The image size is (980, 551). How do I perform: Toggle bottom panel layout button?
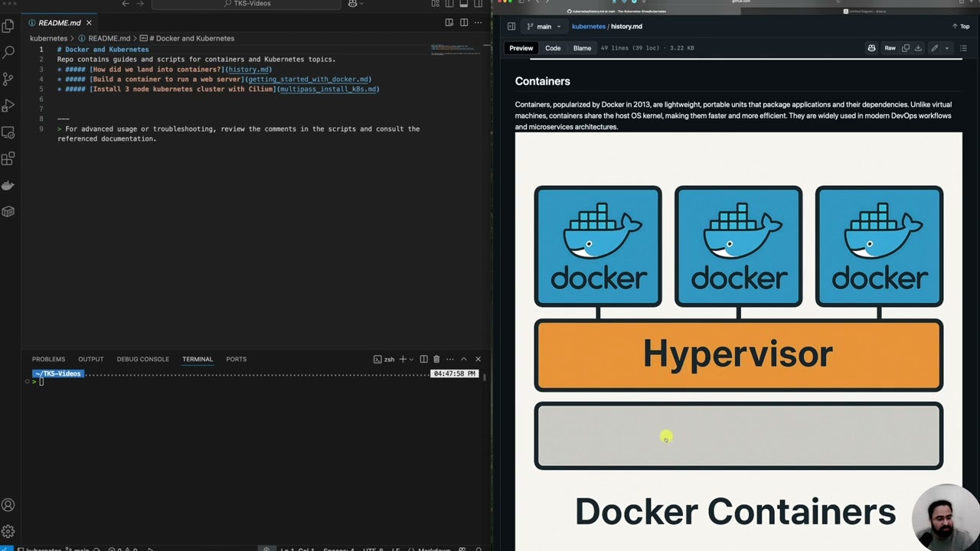point(464,4)
